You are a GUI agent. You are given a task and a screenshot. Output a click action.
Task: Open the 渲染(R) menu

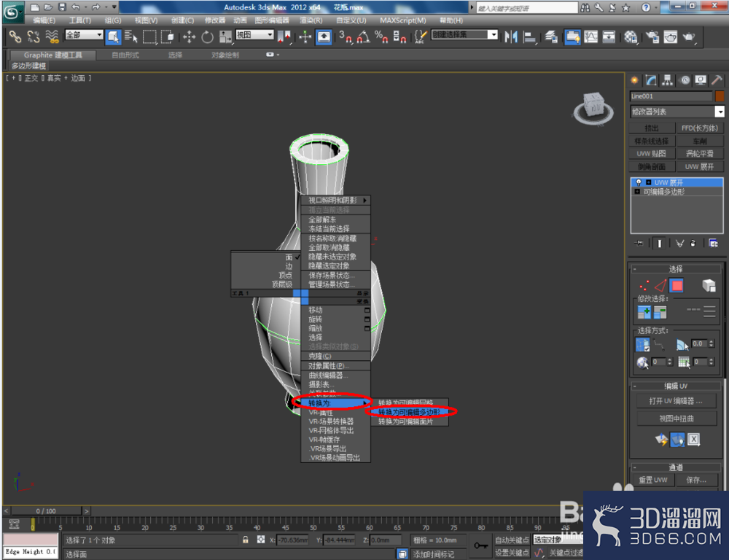pos(311,20)
